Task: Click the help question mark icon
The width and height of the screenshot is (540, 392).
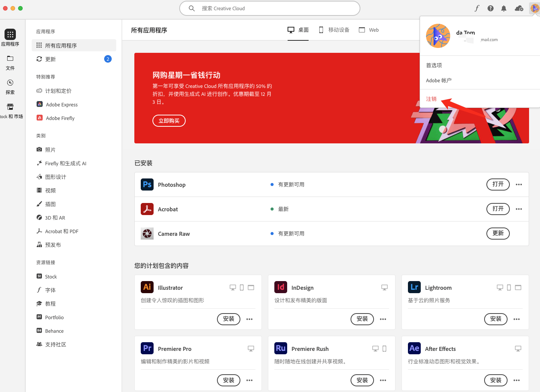Action: [491, 8]
